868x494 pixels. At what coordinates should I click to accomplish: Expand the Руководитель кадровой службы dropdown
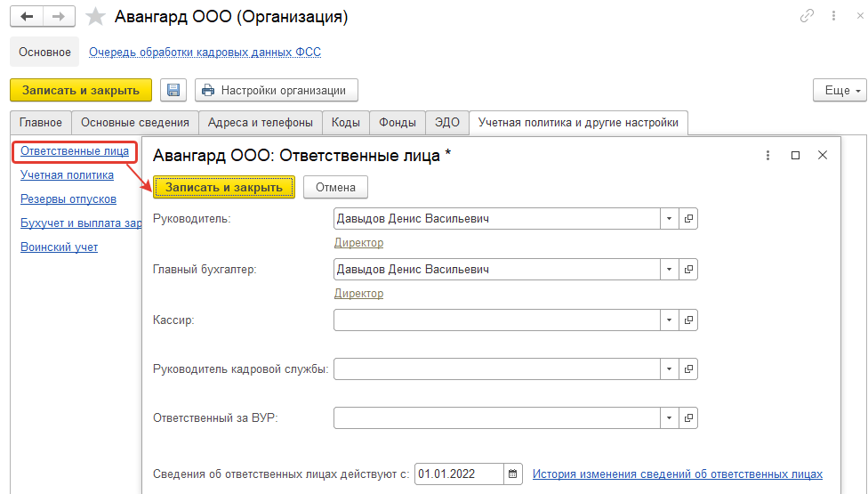pyautogui.click(x=669, y=368)
